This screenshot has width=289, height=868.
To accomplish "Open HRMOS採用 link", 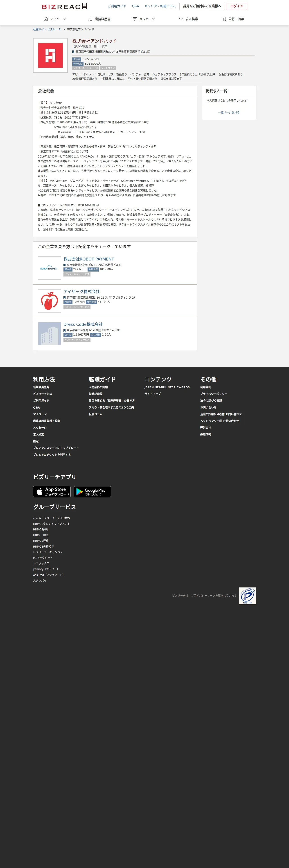I will tap(41, 529).
